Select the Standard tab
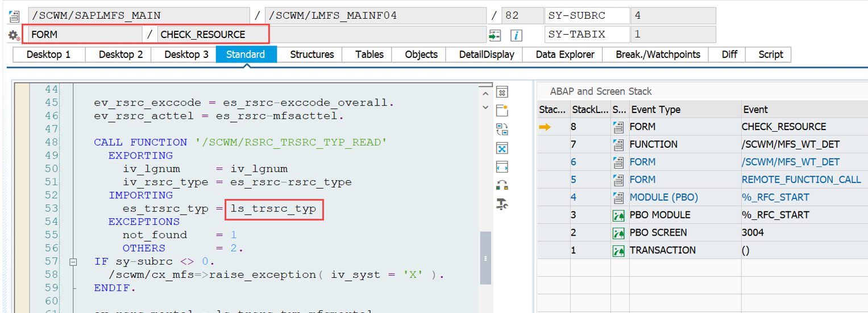 pyautogui.click(x=246, y=55)
